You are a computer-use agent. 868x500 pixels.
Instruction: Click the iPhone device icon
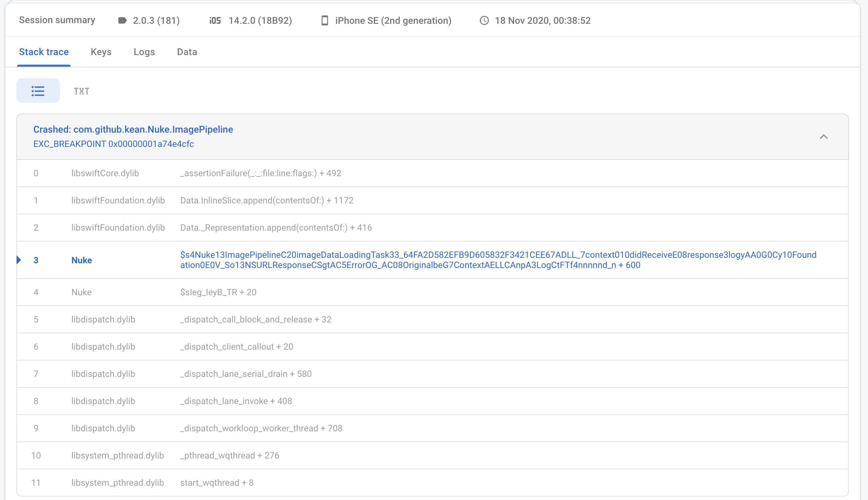tap(324, 21)
